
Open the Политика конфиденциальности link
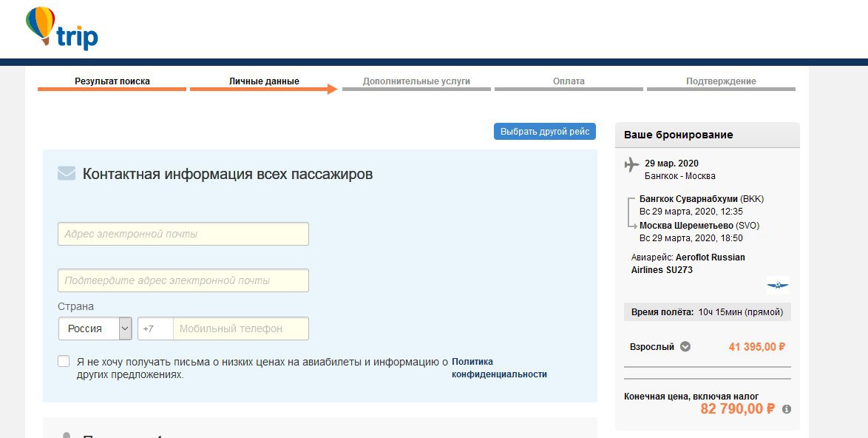click(499, 368)
